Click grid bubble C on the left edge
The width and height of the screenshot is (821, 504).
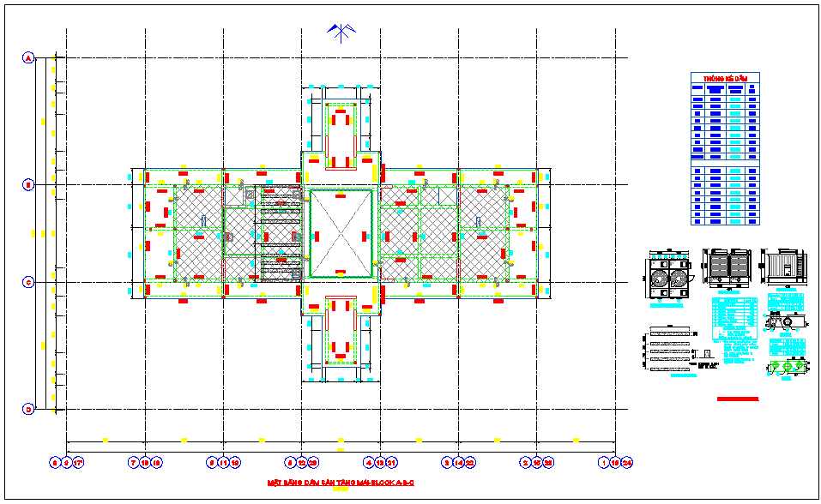pyautogui.click(x=28, y=281)
